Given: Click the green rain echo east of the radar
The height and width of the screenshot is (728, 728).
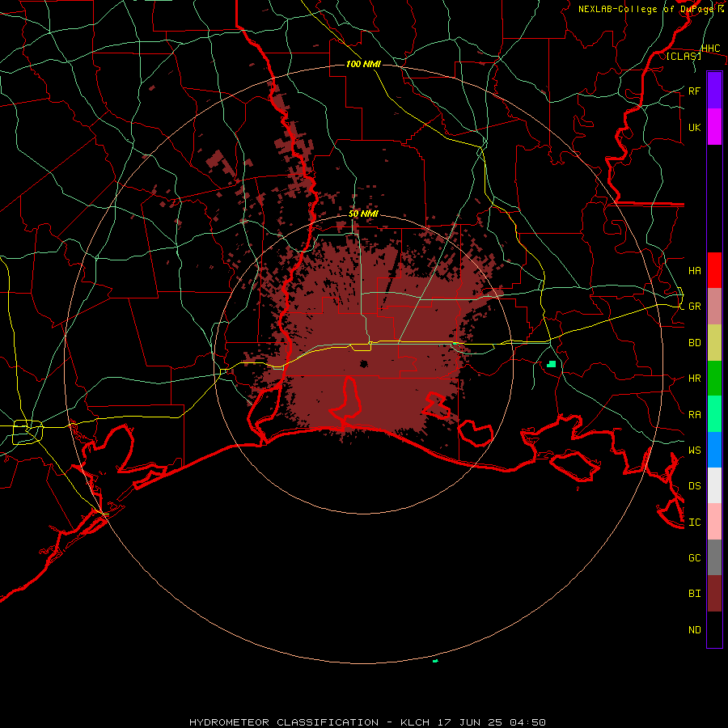Looking at the screenshot, I should [x=551, y=364].
